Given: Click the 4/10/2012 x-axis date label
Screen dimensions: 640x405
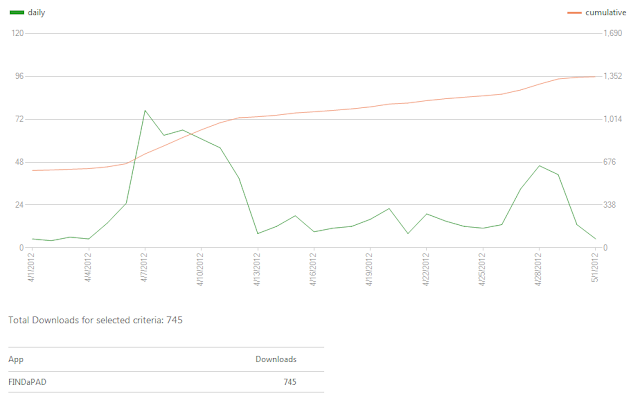Looking at the screenshot, I should click(201, 269).
